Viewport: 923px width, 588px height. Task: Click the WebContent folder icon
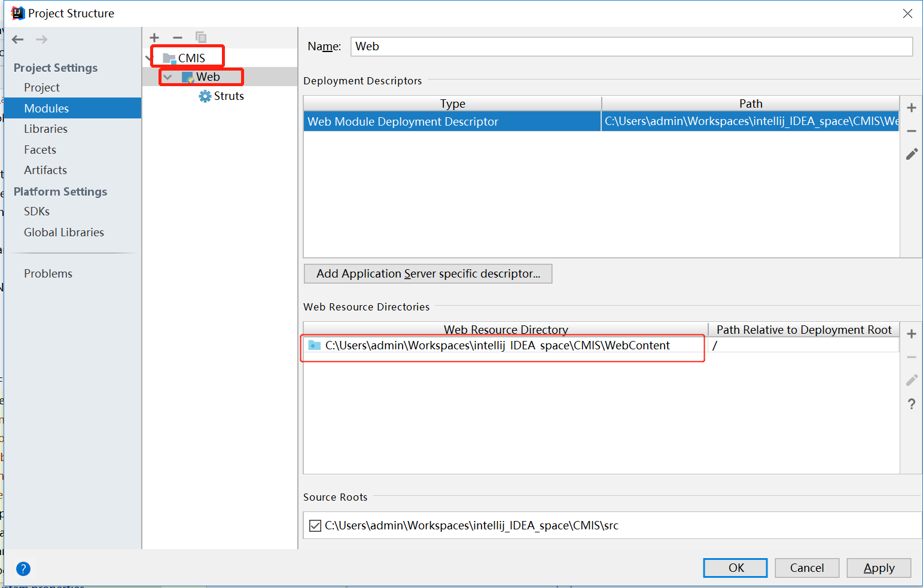(x=314, y=345)
